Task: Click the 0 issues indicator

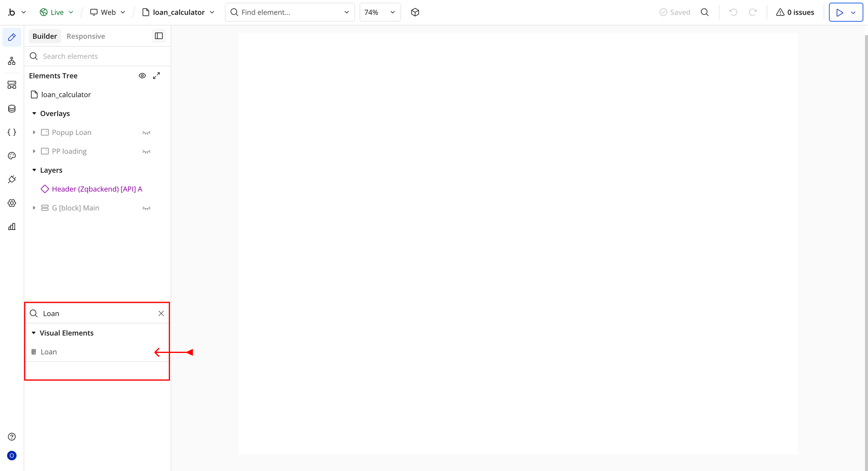Action: click(795, 12)
